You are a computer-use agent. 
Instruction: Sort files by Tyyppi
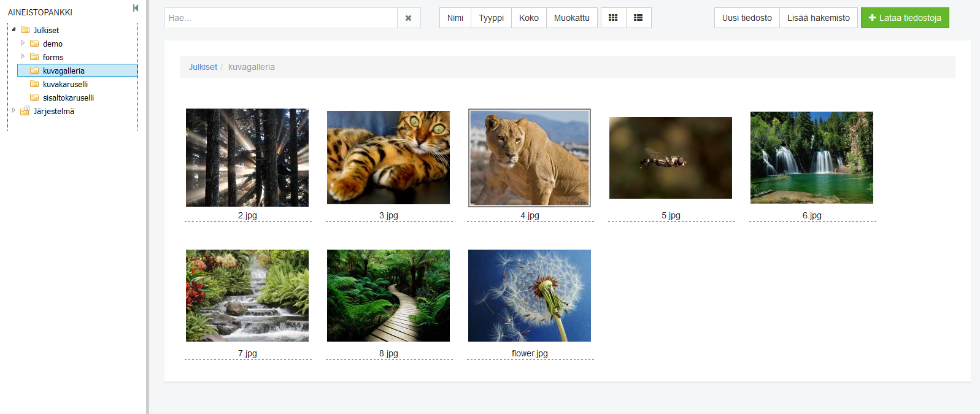coord(491,18)
